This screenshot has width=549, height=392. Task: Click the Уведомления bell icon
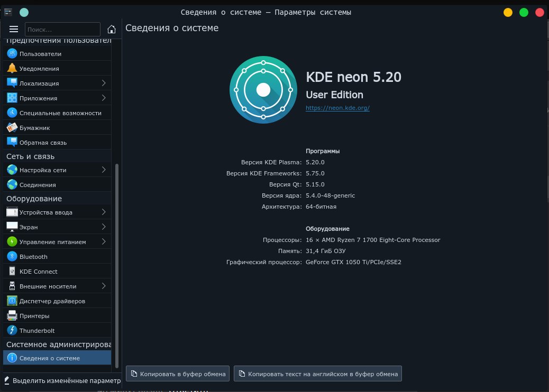[12, 68]
